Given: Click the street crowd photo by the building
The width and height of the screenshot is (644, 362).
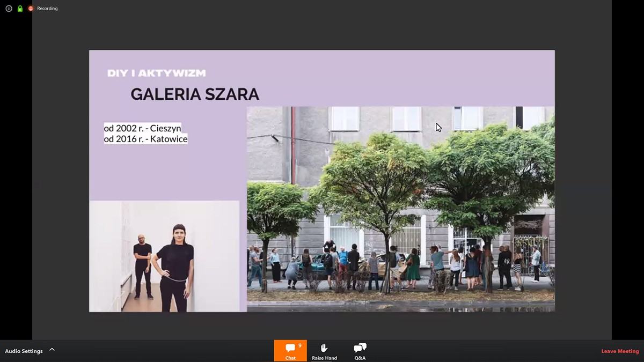Looking at the screenshot, I should point(400,209).
